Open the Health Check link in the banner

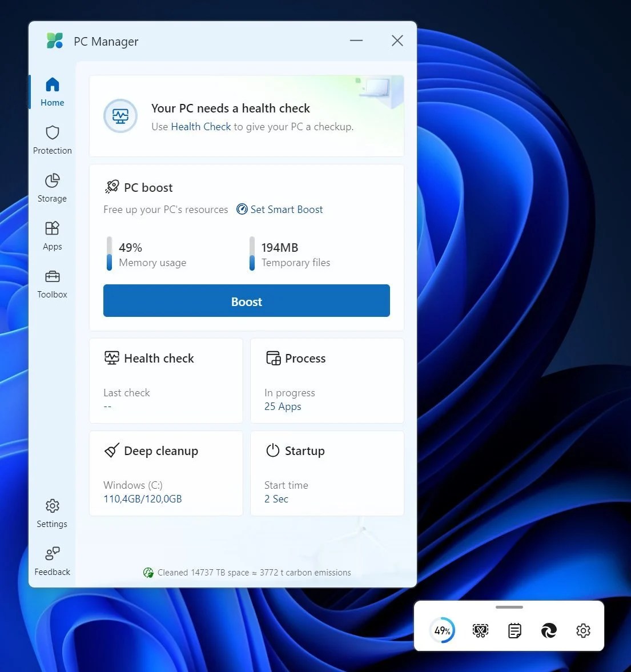tap(200, 126)
